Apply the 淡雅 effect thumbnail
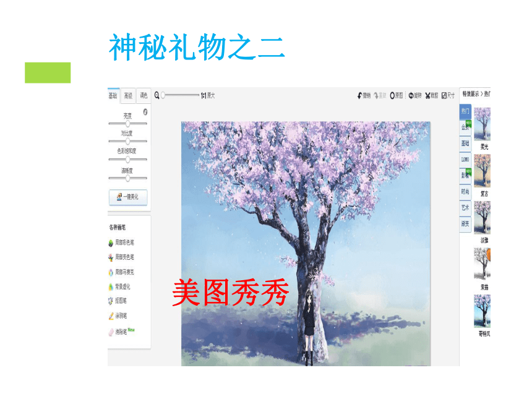Image resolution: width=532 pixels, height=399 pixels. tap(482, 218)
